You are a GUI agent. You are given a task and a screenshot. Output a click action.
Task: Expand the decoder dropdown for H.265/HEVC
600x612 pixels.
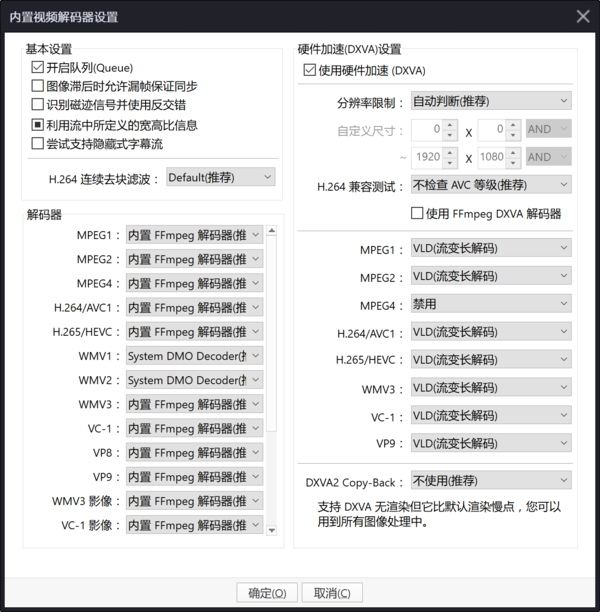pos(194,332)
